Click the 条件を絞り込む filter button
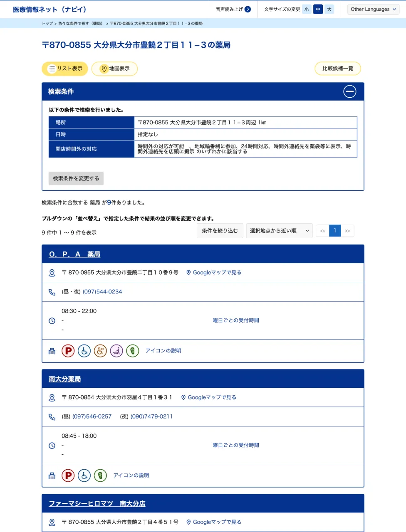Screen dimensions: 406x532 pos(220,231)
